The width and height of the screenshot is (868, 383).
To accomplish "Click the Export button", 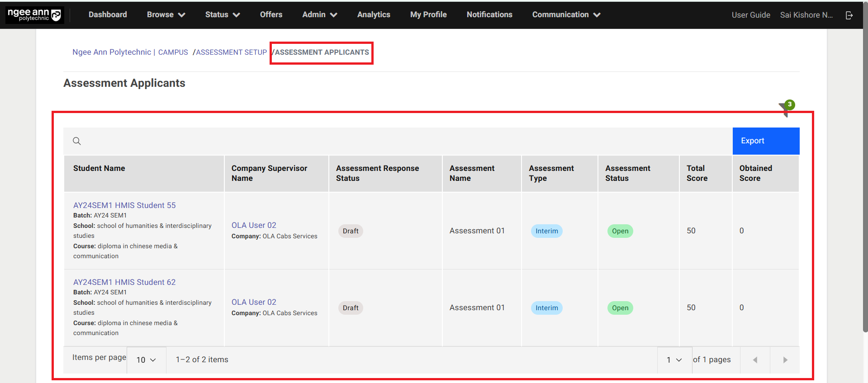I will (x=766, y=141).
